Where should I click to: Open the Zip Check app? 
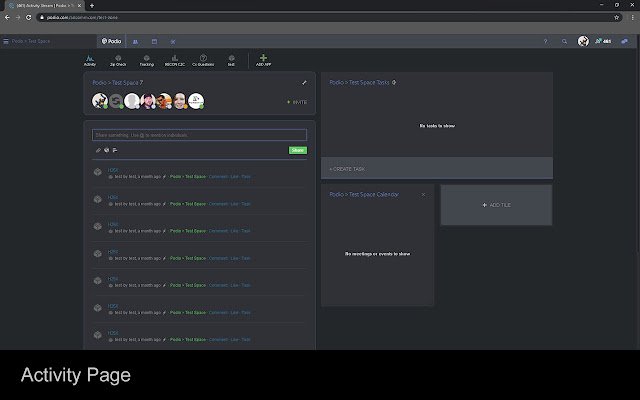(x=118, y=60)
